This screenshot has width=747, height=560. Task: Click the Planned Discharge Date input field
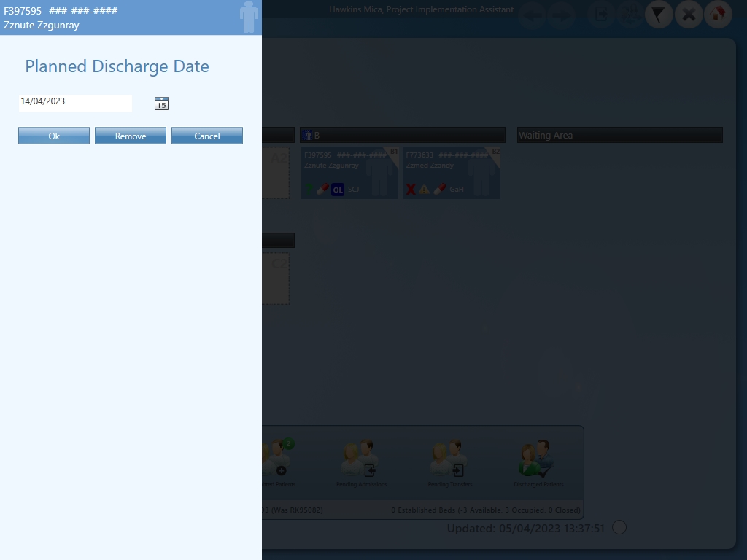coord(75,104)
